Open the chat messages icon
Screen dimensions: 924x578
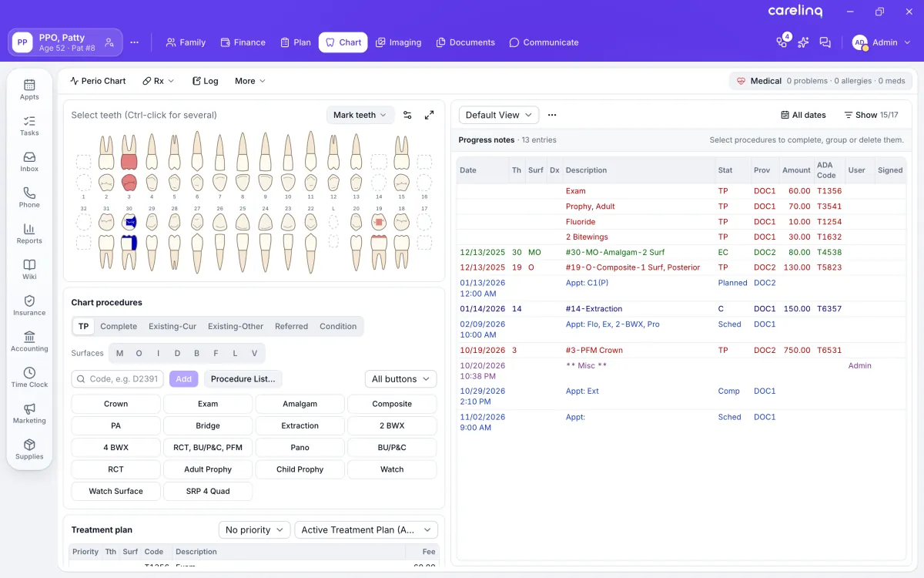tap(825, 42)
